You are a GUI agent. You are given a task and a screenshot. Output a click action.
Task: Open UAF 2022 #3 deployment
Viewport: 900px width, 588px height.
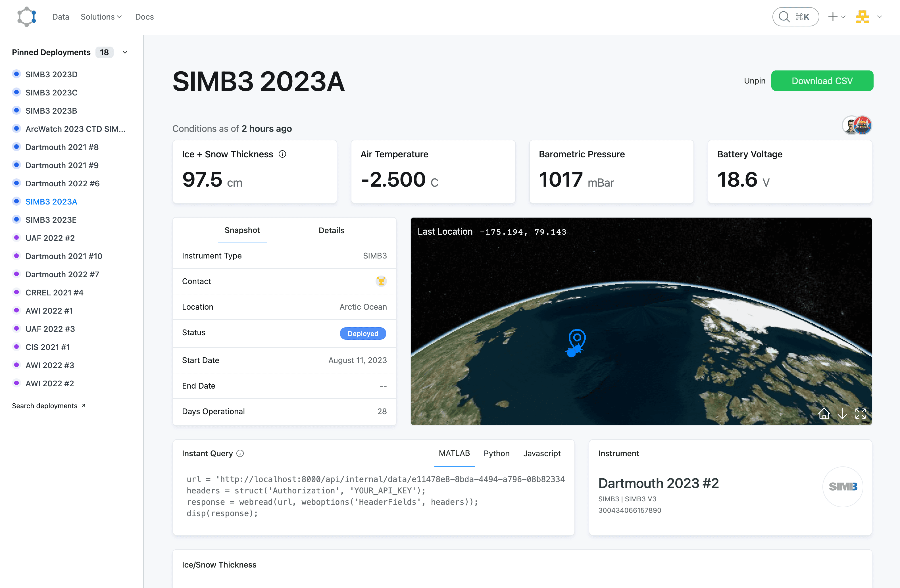tap(50, 329)
